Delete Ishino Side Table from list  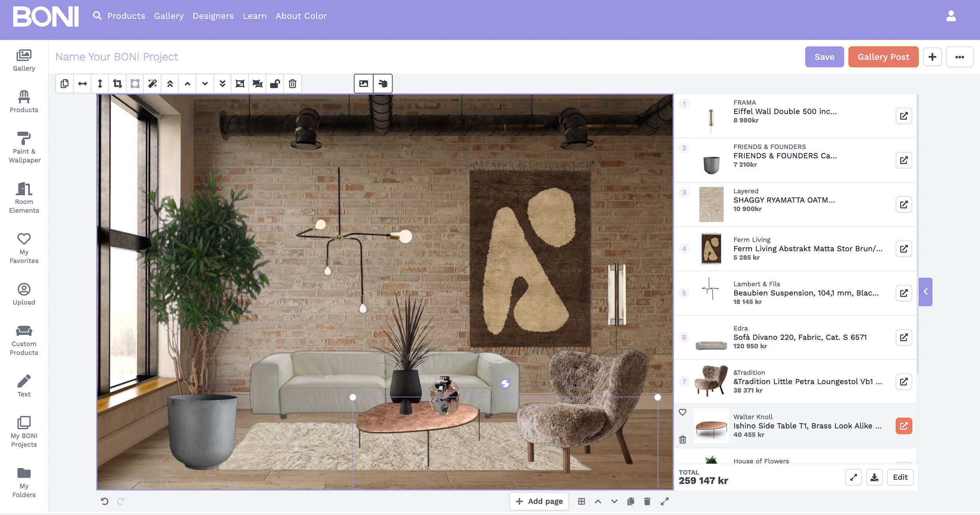[x=682, y=440]
